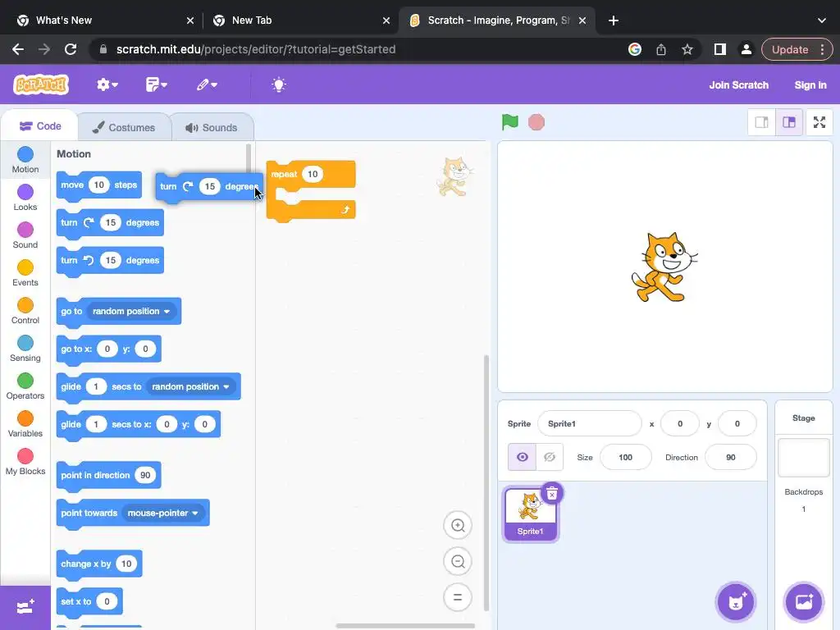The image size is (840, 630).
Task: Show the sprite with eye icon
Action: tap(522, 457)
